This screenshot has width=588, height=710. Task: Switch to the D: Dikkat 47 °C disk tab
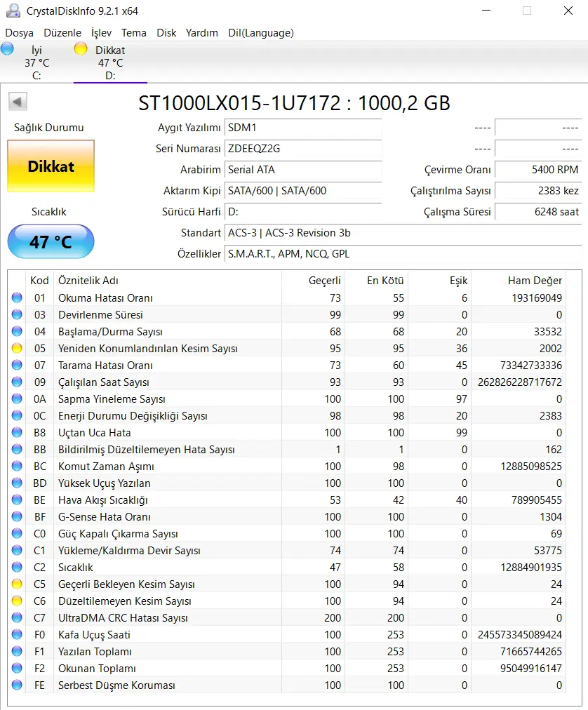[110, 62]
